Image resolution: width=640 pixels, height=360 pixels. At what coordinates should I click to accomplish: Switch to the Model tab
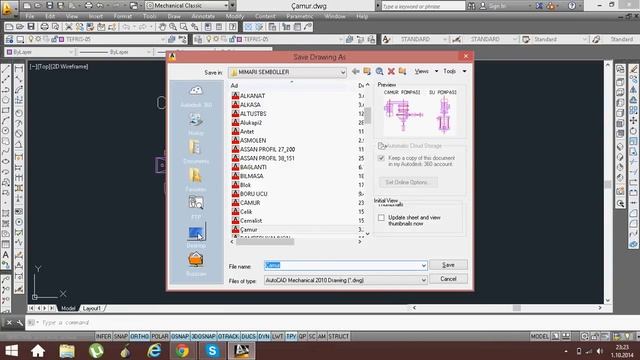(68, 308)
